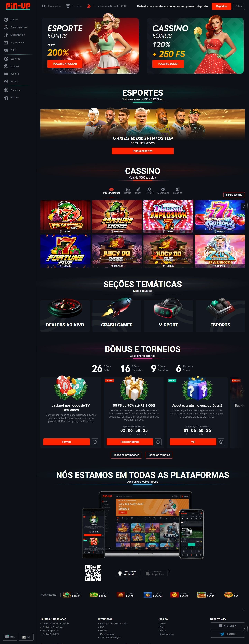Expand footer chevron below recent wins
The image size is (249, 644).
click(x=243, y=610)
